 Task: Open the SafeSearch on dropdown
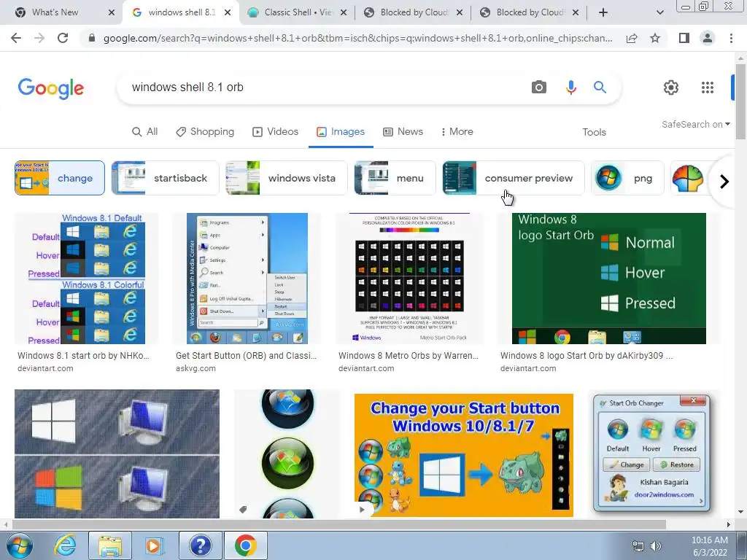tap(695, 124)
